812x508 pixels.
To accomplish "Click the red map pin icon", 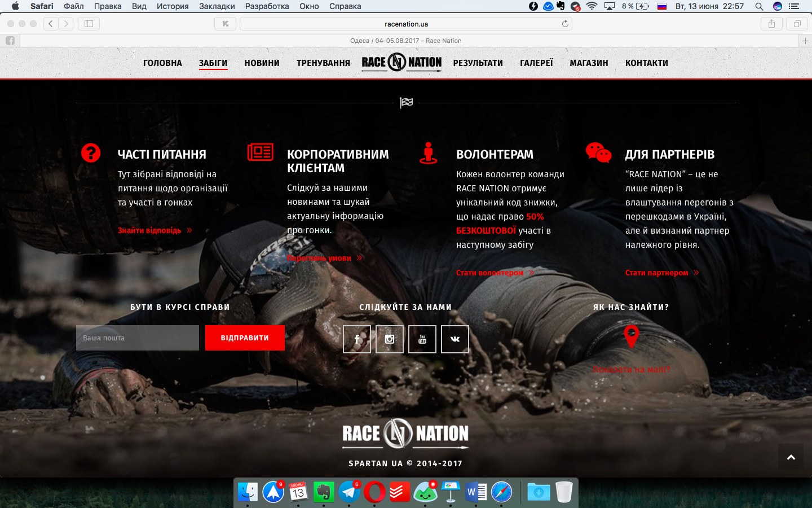I will 632,336.
